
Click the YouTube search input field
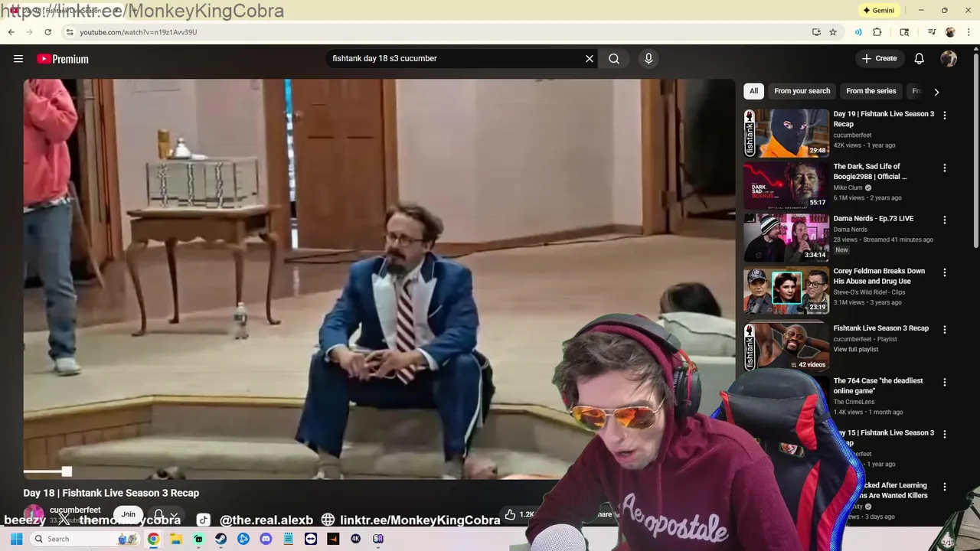click(456, 59)
